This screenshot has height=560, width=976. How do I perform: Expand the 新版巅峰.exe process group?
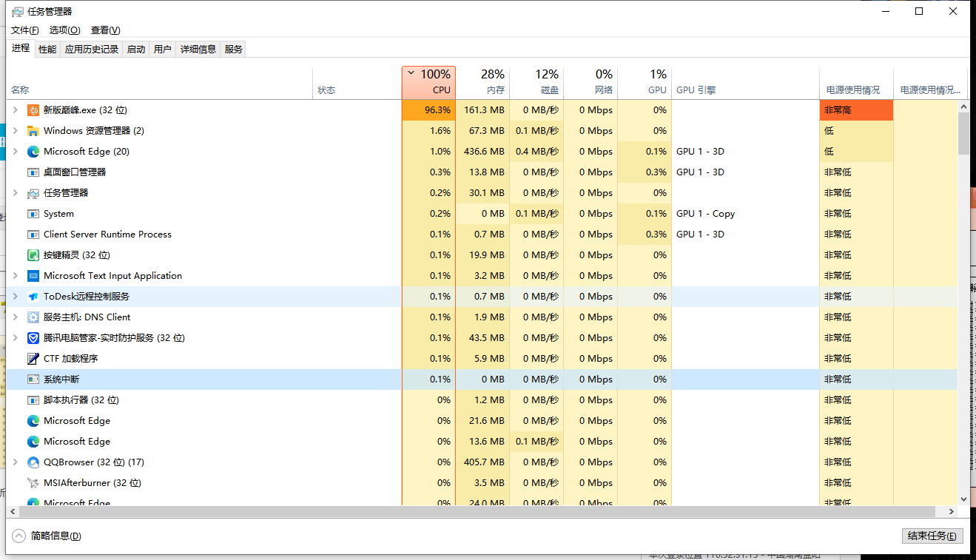(x=15, y=110)
